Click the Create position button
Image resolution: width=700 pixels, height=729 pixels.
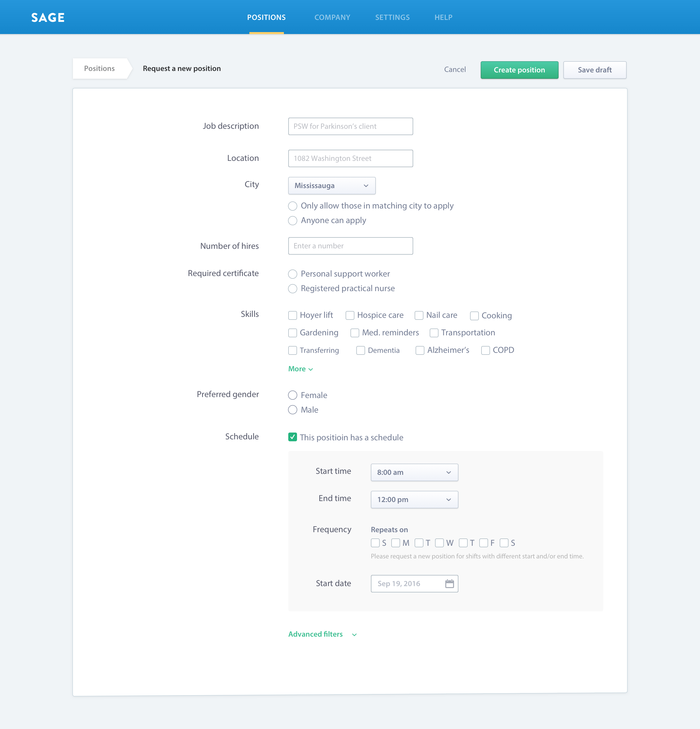(x=519, y=70)
